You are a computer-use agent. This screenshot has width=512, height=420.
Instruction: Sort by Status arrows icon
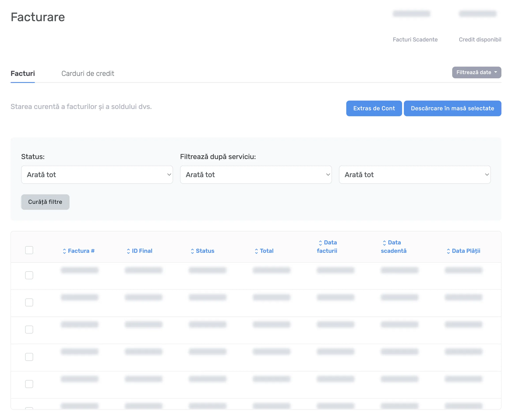[192, 251]
